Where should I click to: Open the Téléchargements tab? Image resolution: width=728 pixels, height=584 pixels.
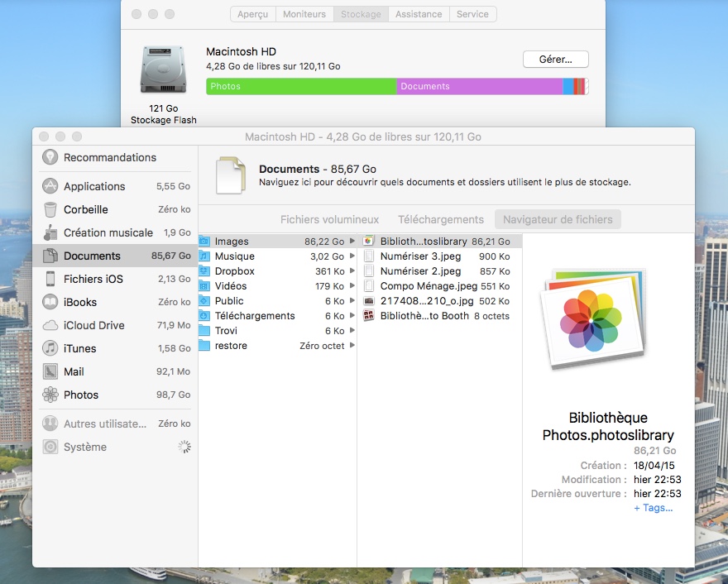440,219
